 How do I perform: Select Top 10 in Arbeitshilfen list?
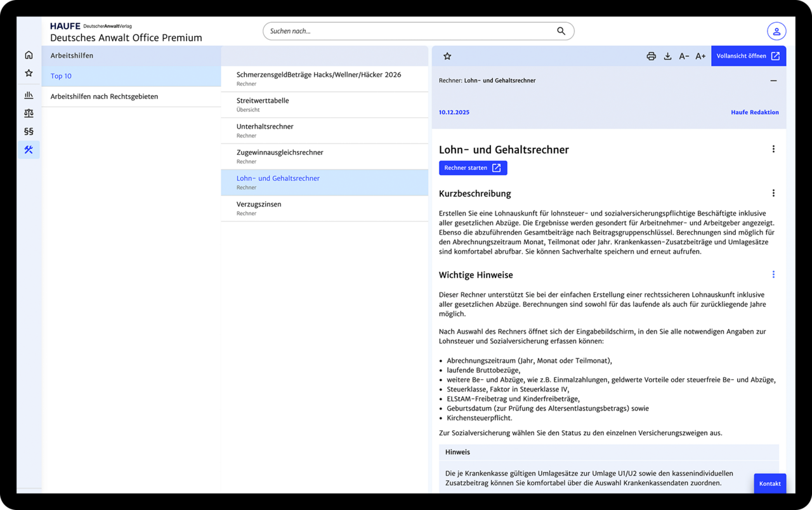[62, 76]
